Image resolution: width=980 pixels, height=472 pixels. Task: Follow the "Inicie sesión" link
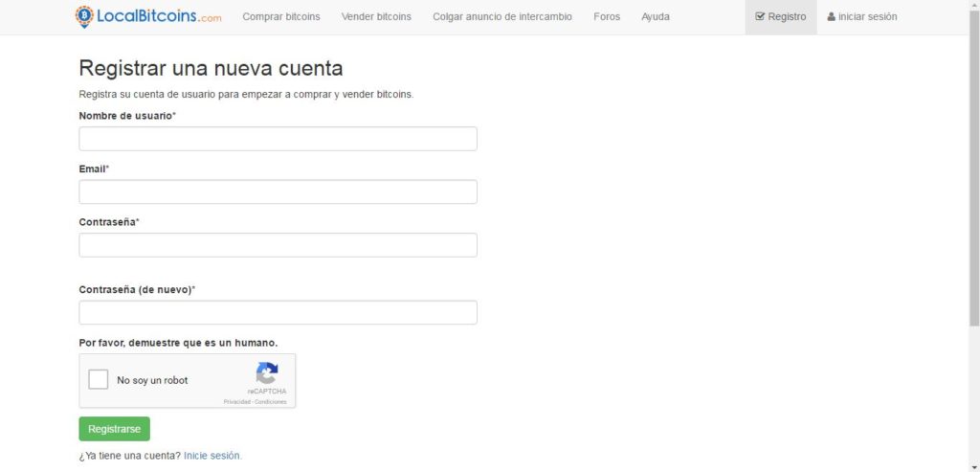(x=212, y=456)
